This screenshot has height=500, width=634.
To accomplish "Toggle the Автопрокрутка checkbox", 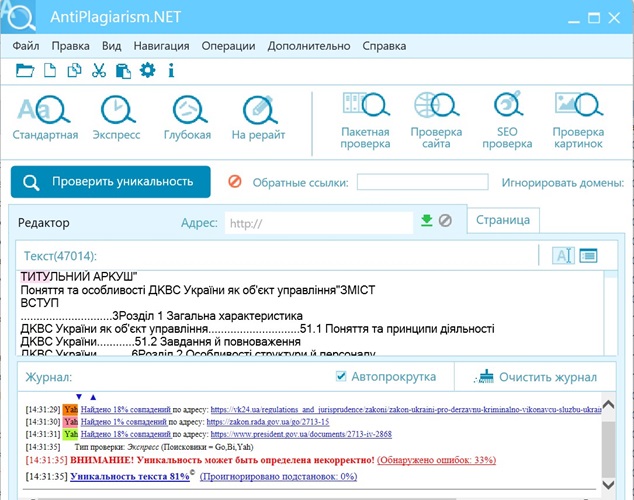I will tap(341, 376).
